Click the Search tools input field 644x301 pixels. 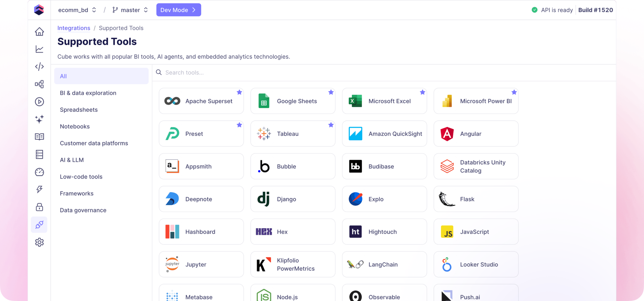tap(384, 73)
